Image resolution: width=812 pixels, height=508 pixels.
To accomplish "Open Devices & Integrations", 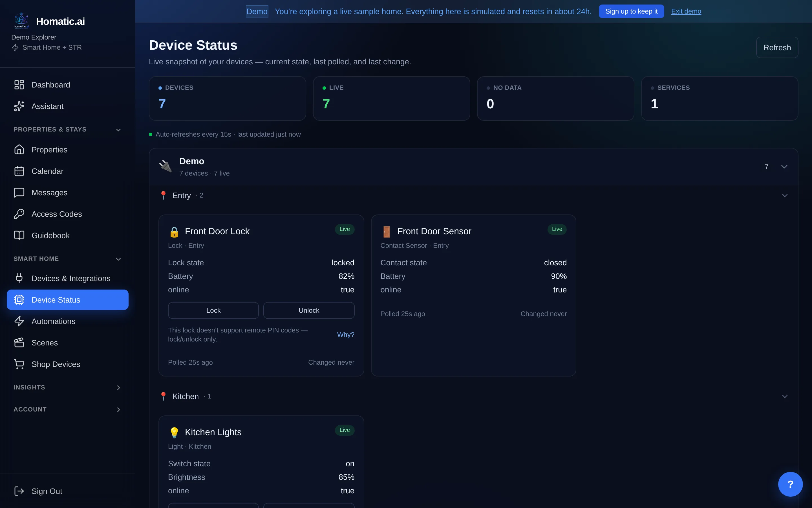I will coord(67,278).
